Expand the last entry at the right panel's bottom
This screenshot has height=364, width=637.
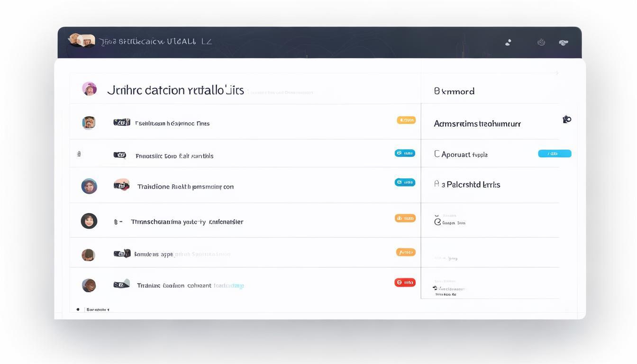coord(435,288)
